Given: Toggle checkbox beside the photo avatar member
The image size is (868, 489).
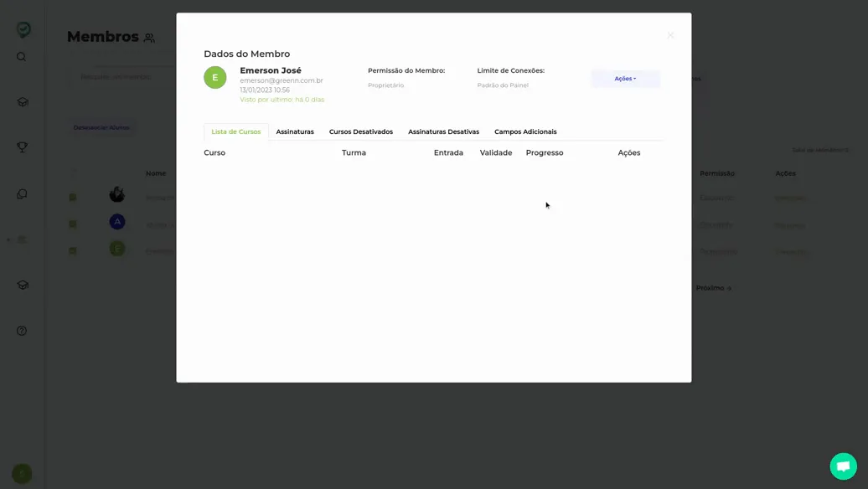Looking at the screenshot, I should (73, 198).
